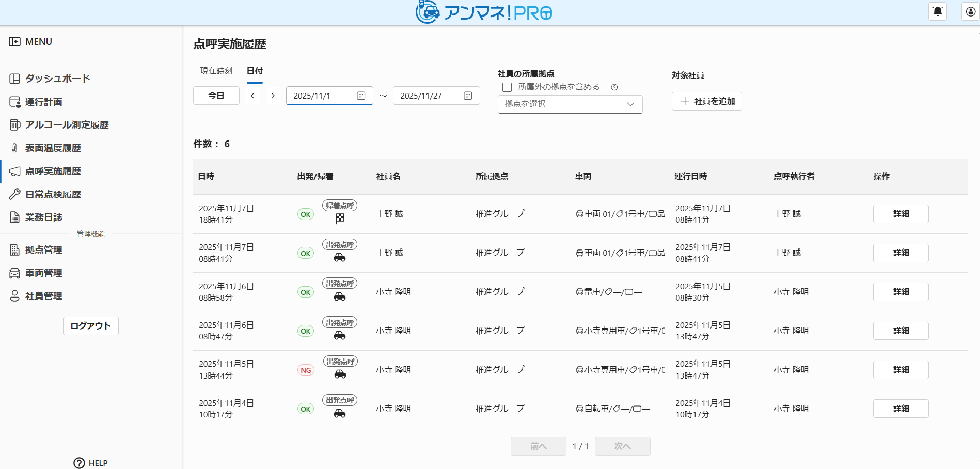The image size is (980, 469).
Task: Open アルコール測定履歴 from the sidebar
Action: (67, 125)
